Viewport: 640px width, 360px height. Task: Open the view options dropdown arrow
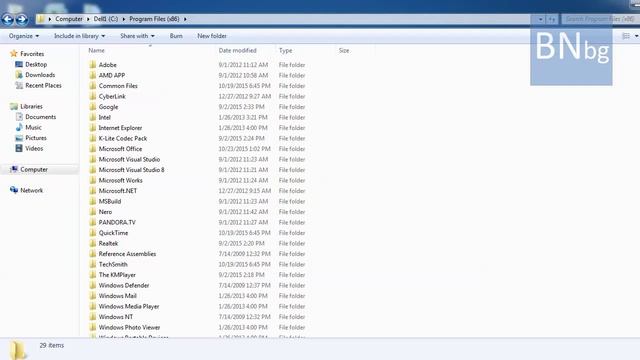[636, 36]
